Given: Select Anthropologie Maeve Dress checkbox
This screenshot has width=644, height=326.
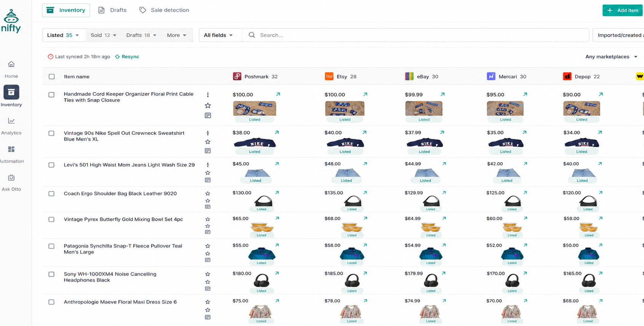Looking at the screenshot, I should click(51, 302).
